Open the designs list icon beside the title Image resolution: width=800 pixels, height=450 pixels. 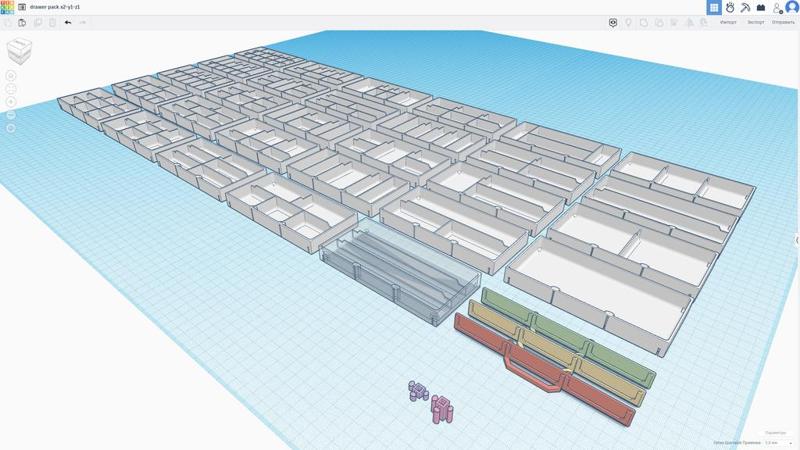coord(22,7)
